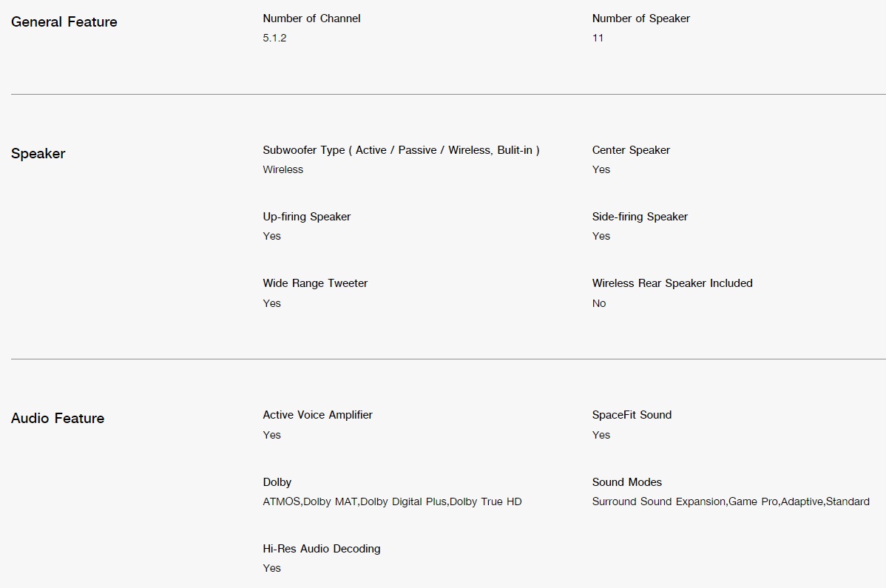
Task: Click the Number of Channel label
Action: (311, 18)
